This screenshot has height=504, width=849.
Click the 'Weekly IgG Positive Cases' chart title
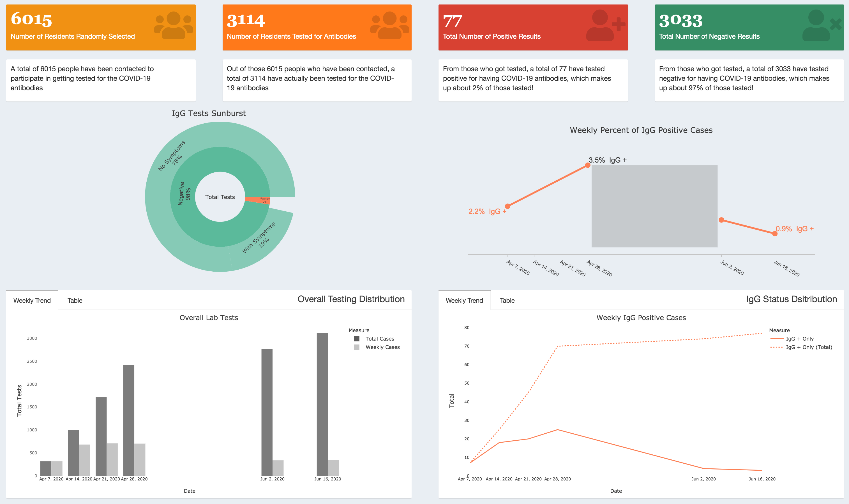coord(641,318)
